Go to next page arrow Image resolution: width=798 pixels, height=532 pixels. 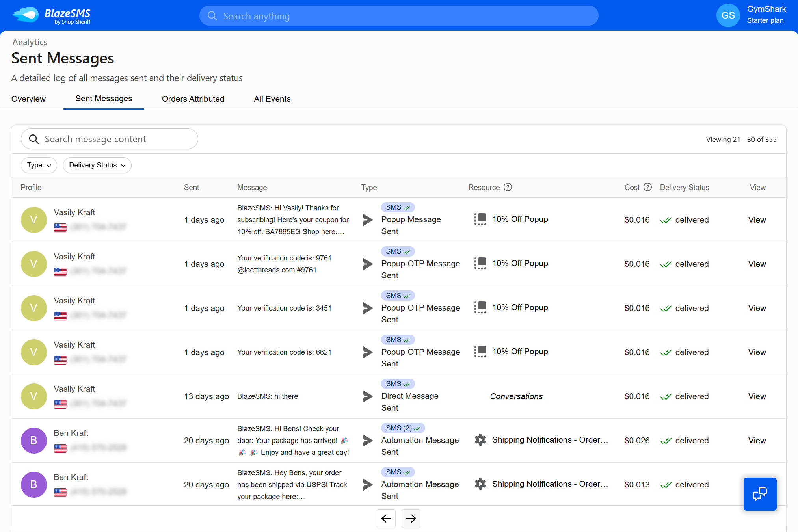[411, 518]
